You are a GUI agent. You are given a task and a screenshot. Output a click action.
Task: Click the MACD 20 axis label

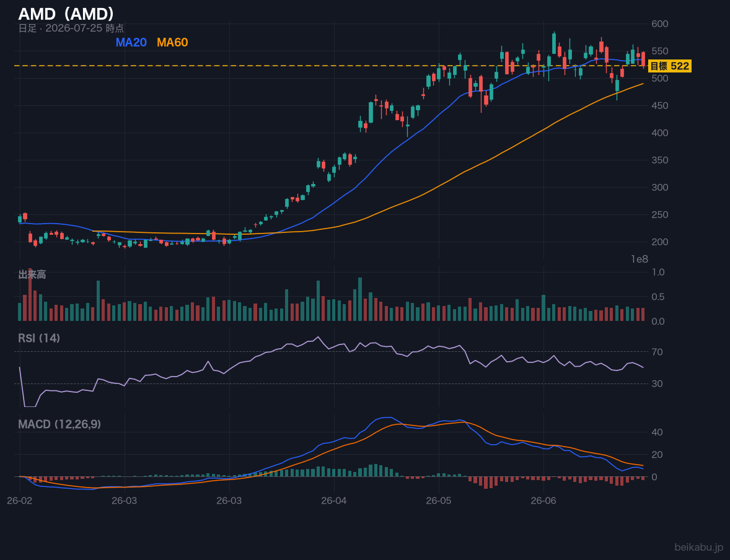pos(657,454)
